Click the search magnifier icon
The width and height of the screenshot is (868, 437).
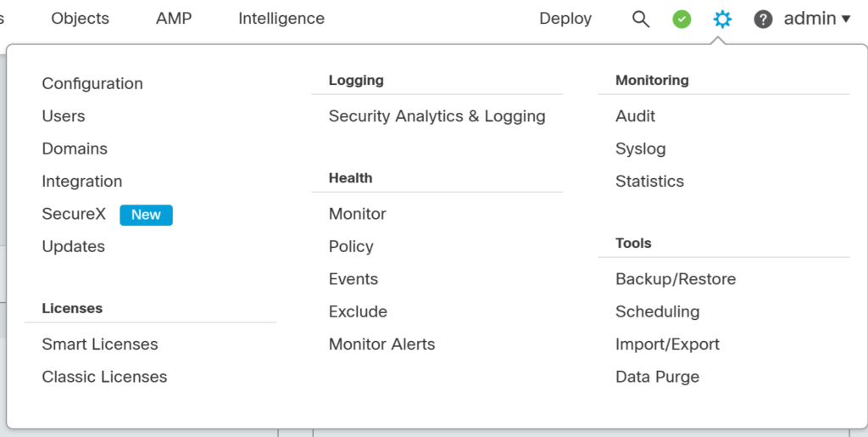click(641, 19)
